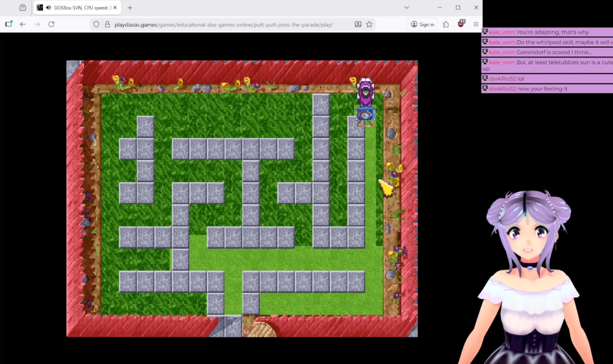Expand the list all tabs chevron

tap(406, 8)
